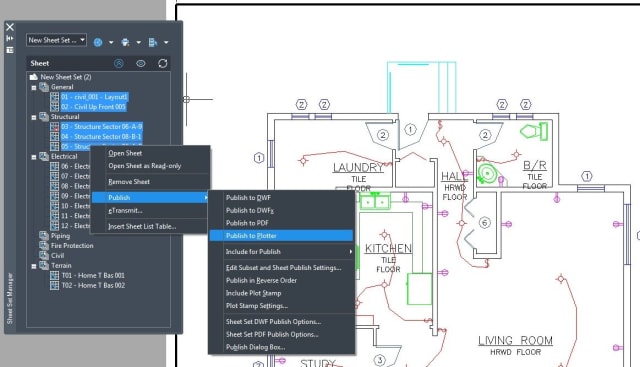Open the Publish submenu entry
Screen dimensions: 640x367
click(151, 198)
